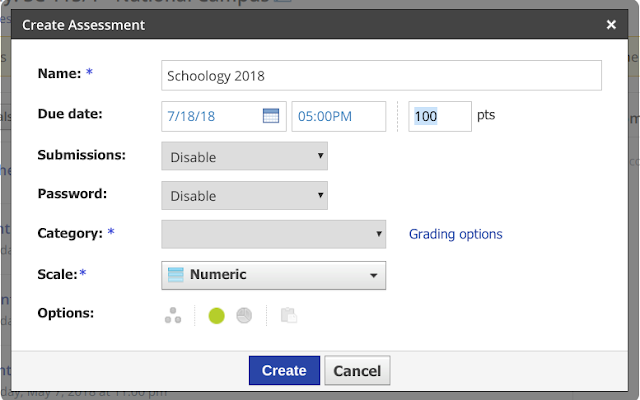Click the points field showing 100
Screen dimensions: 640x400
coord(440,116)
